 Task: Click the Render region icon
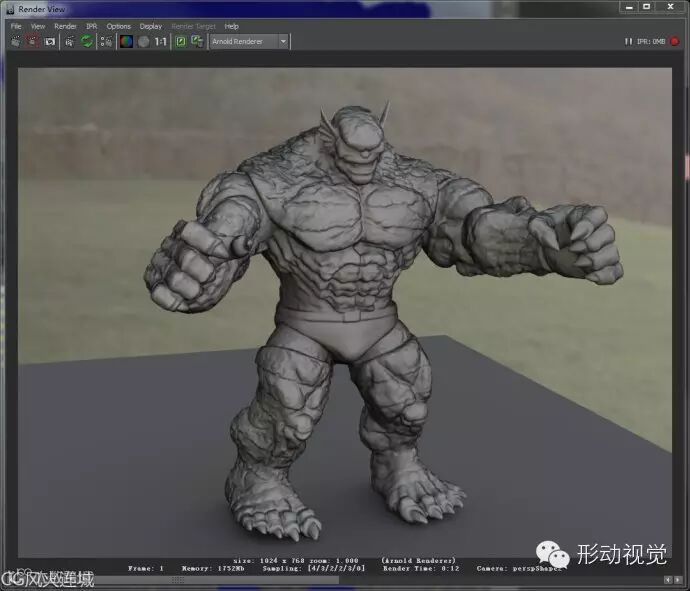[33, 42]
